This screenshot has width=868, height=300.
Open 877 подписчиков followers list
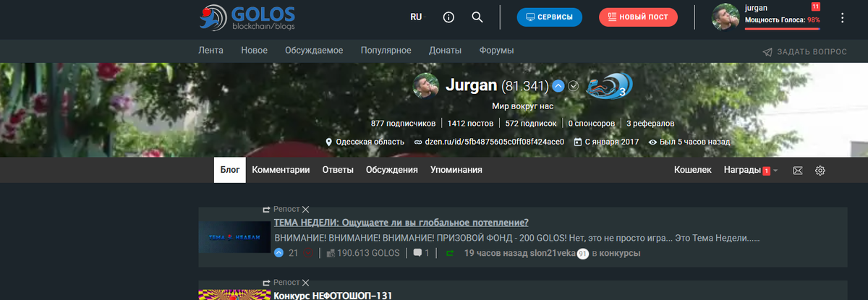tap(403, 123)
